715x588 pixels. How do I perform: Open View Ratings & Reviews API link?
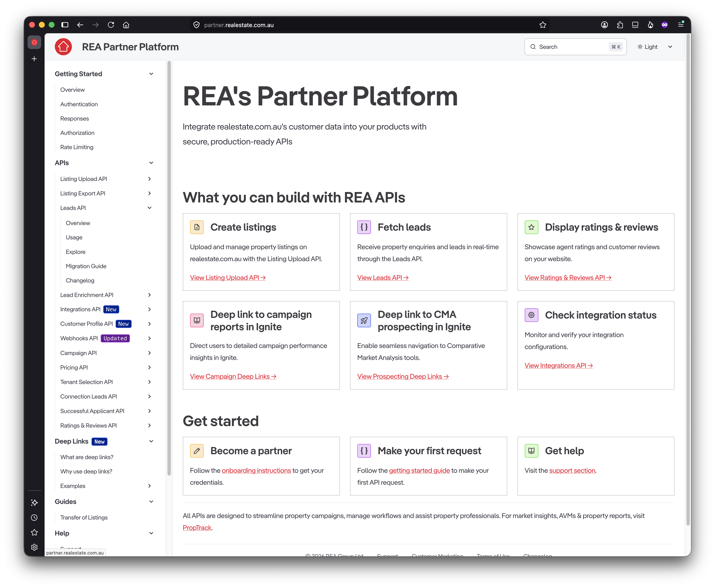pyautogui.click(x=568, y=278)
